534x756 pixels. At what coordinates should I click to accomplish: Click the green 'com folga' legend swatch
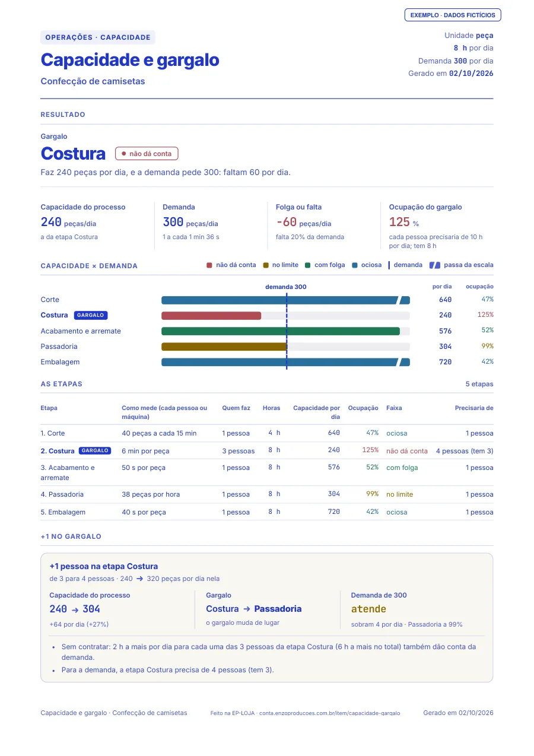tap(308, 265)
